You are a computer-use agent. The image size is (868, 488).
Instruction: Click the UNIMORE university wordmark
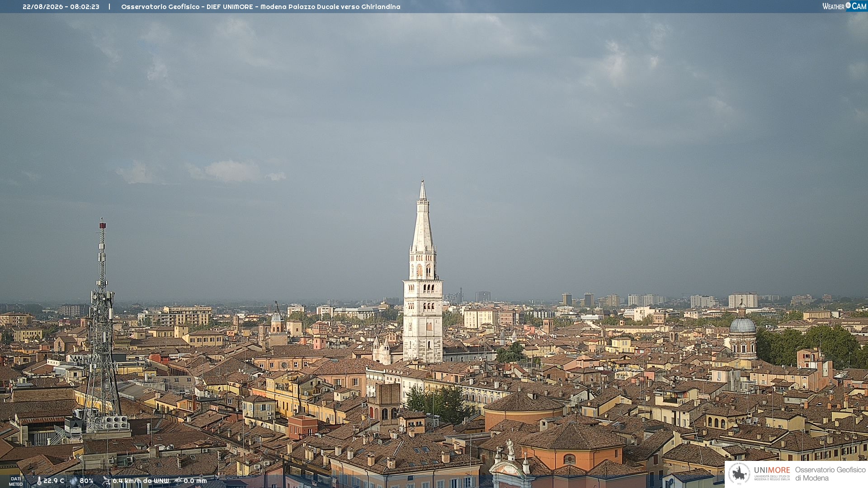772,473
